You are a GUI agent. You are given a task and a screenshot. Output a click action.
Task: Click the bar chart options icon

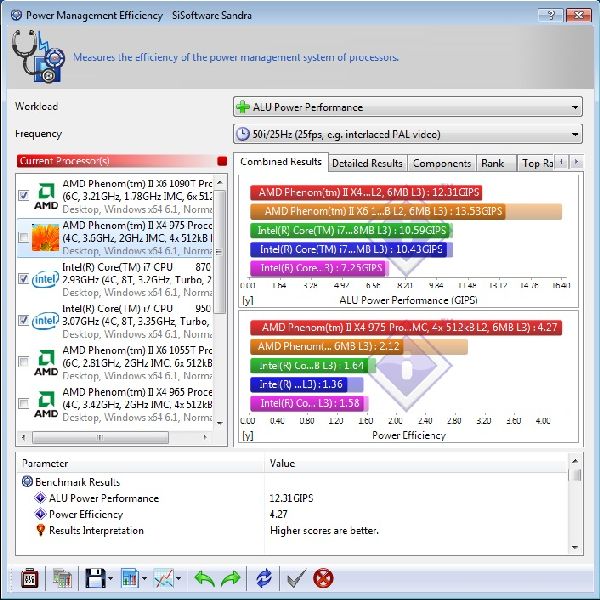tap(130, 578)
